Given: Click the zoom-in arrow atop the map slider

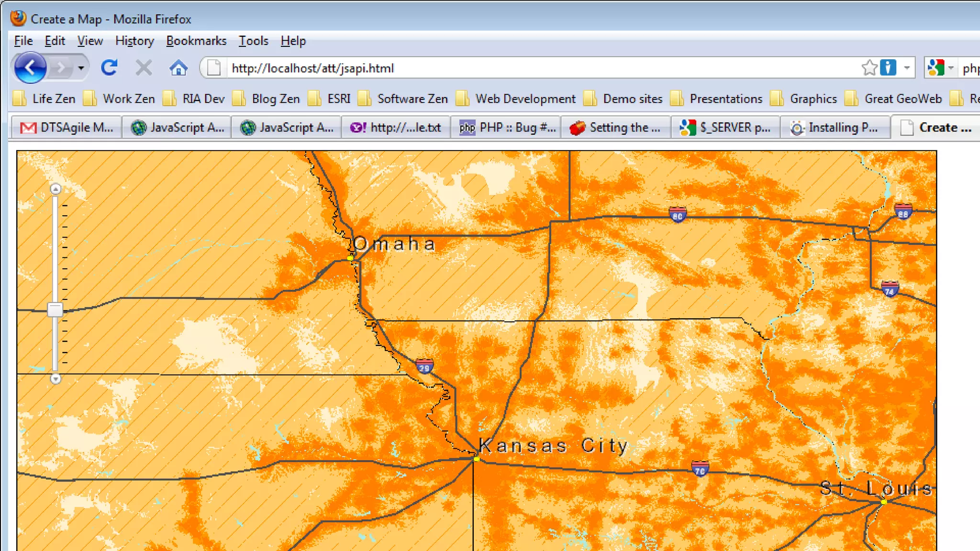Looking at the screenshot, I should point(56,189).
